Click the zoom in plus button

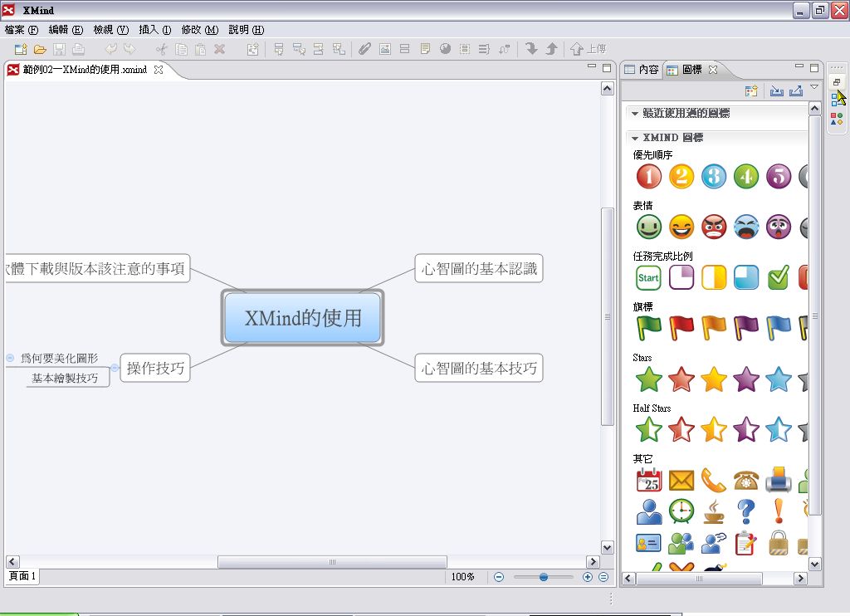tap(587, 577)
